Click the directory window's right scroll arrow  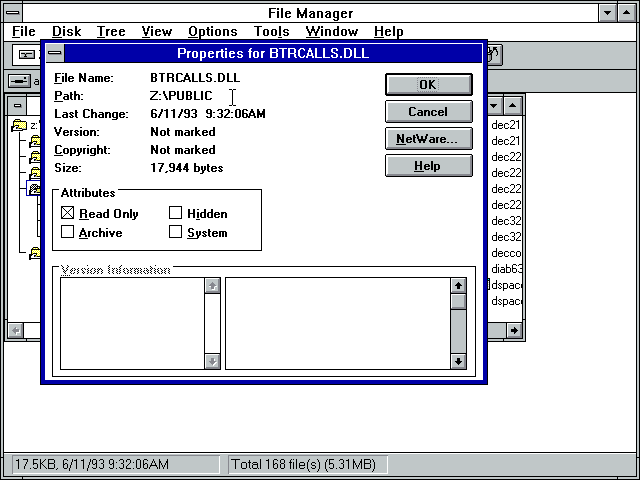click(514, 330)
